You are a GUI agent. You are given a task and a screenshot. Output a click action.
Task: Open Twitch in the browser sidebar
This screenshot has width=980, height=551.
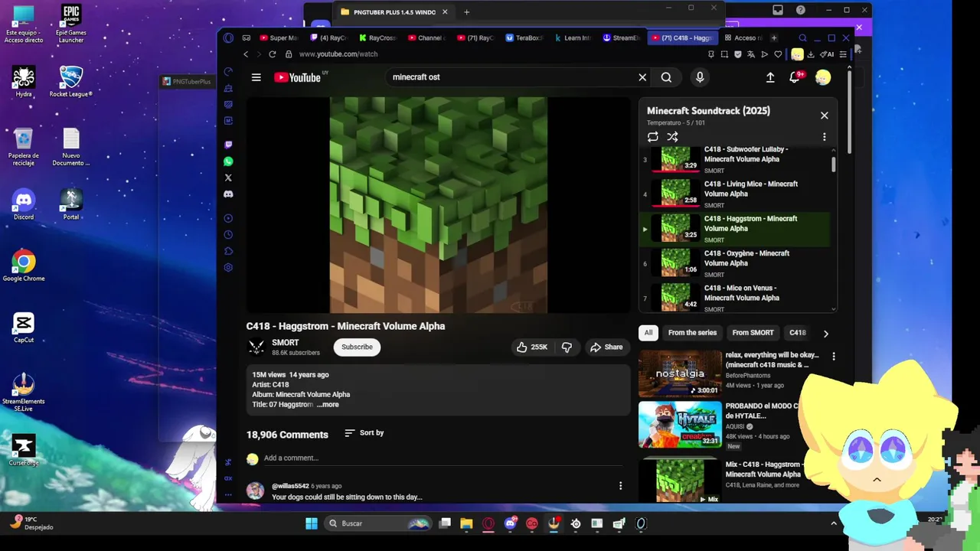(x=228, y=145)
